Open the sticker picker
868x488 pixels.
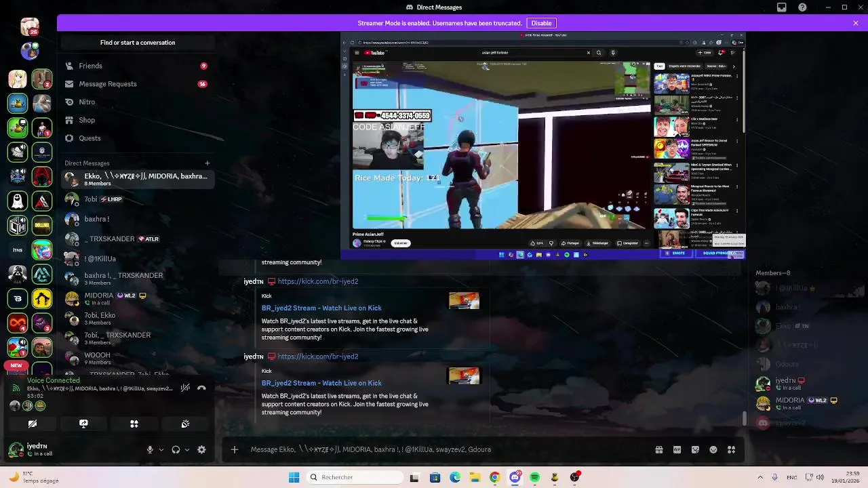(x=695, y=449)
